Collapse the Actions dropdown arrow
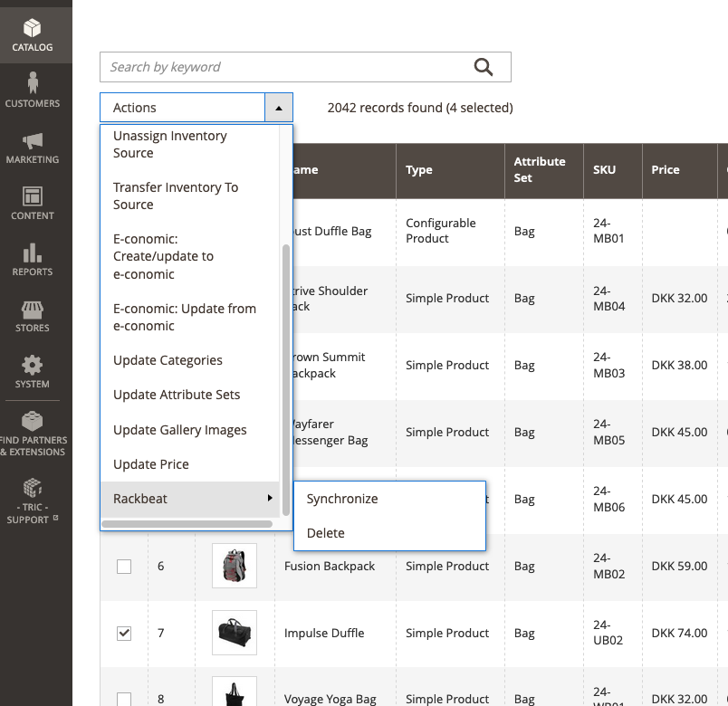Screen dimensions: 728x706 pos(278,108)
